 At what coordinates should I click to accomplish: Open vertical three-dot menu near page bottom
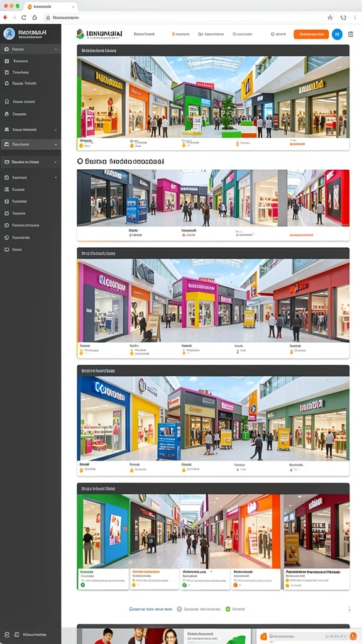coord(349,609)
